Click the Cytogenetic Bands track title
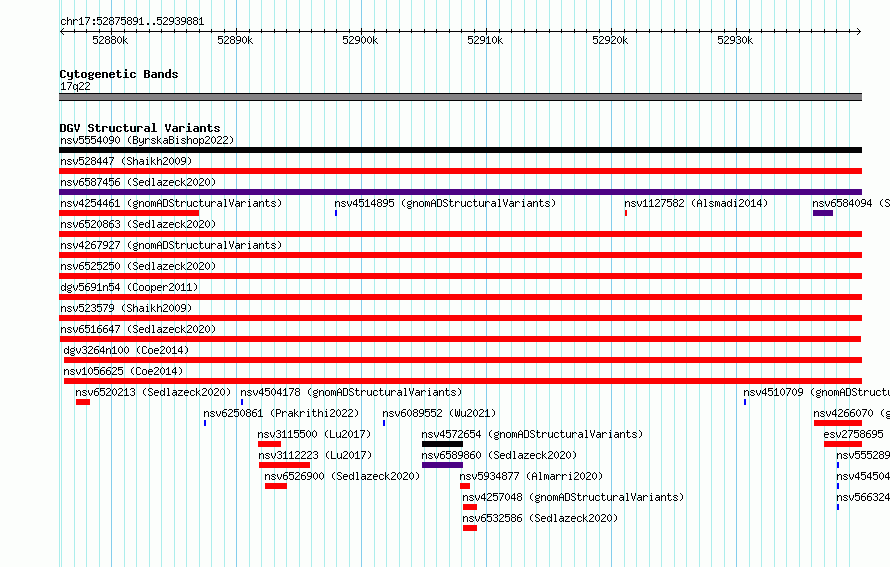Image resolution: width=890 pixels, height=567 pixels. point(119,74)
